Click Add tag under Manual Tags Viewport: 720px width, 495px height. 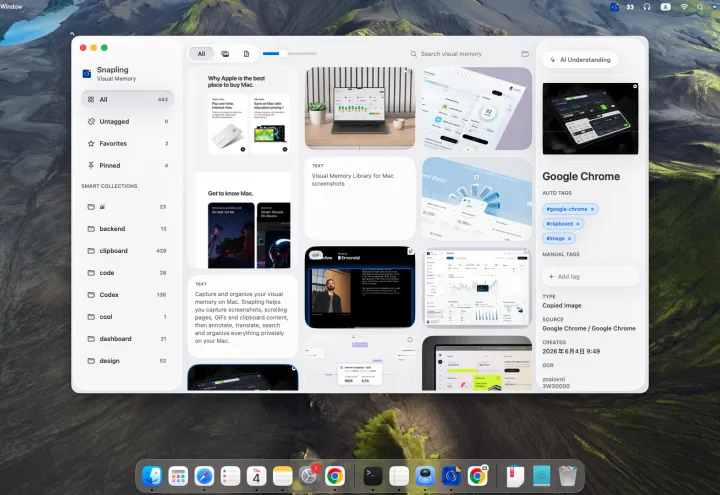pyautogui.click(x=590, y=277)
